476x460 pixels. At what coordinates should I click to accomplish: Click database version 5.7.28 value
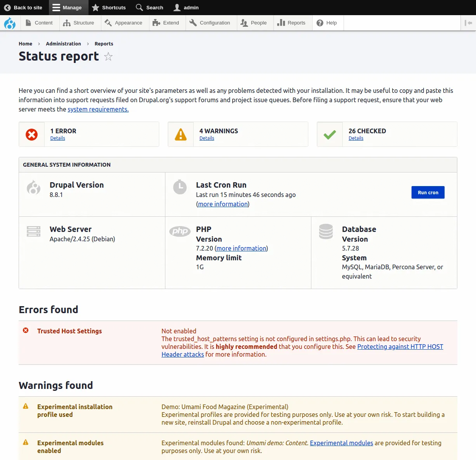pos(351,249)
